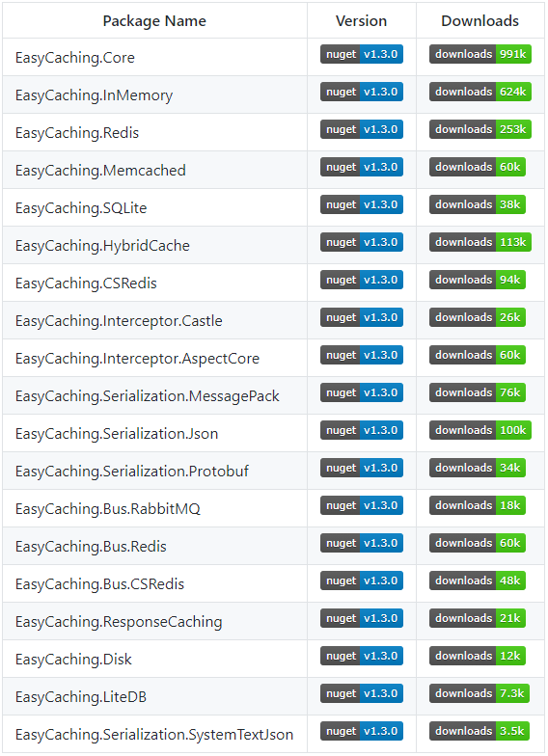Click the ResponseCaching nuget version badge
This screenshot has height=756, width=548.
tap(361, 618)
